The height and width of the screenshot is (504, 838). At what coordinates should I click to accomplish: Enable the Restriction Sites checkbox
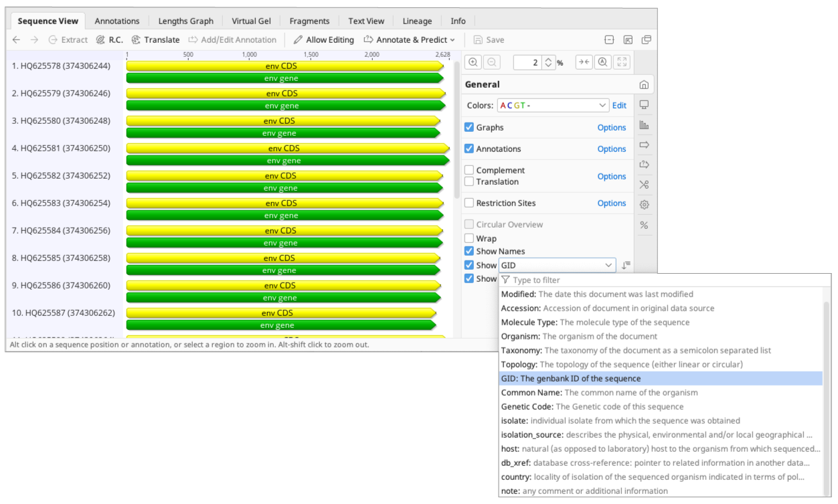coord(469,203)
